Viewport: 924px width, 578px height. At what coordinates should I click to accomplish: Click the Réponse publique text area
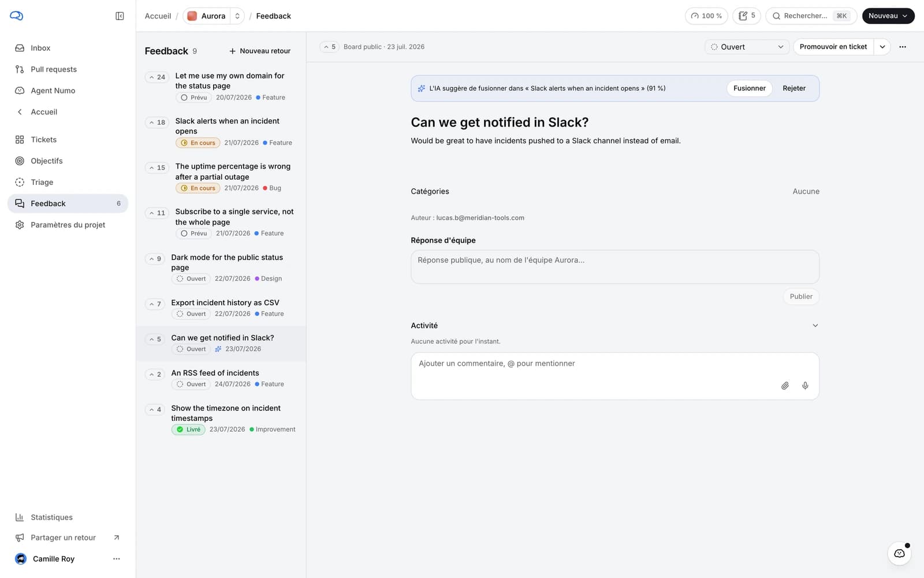[x=615, y=266]
